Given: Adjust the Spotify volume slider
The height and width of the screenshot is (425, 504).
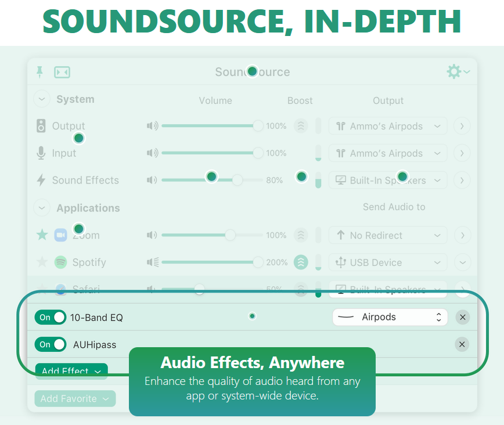Looking at the screenshot, I should 212,262.
